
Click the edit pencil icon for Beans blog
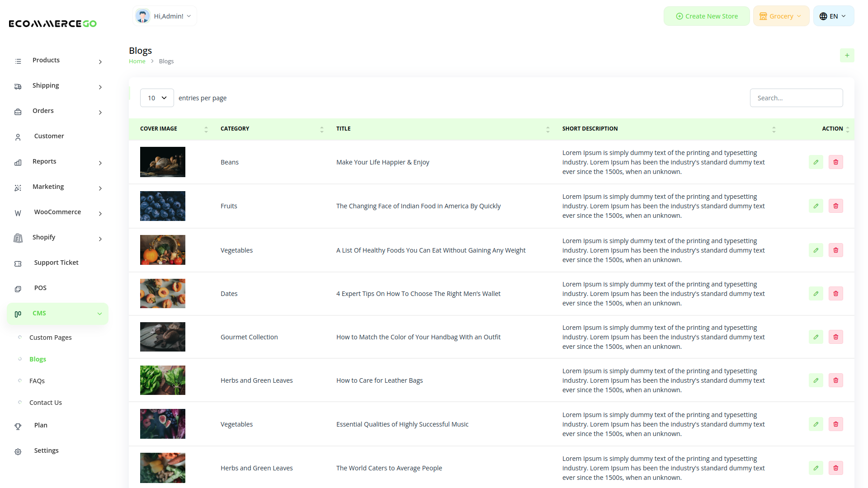pyautogui.click(x=816, y=162)
